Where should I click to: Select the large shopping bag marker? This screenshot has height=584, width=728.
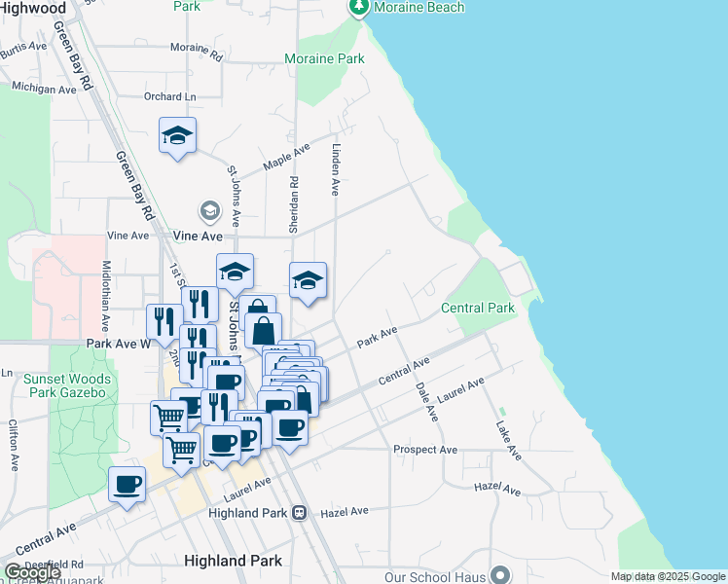(264, 330)
